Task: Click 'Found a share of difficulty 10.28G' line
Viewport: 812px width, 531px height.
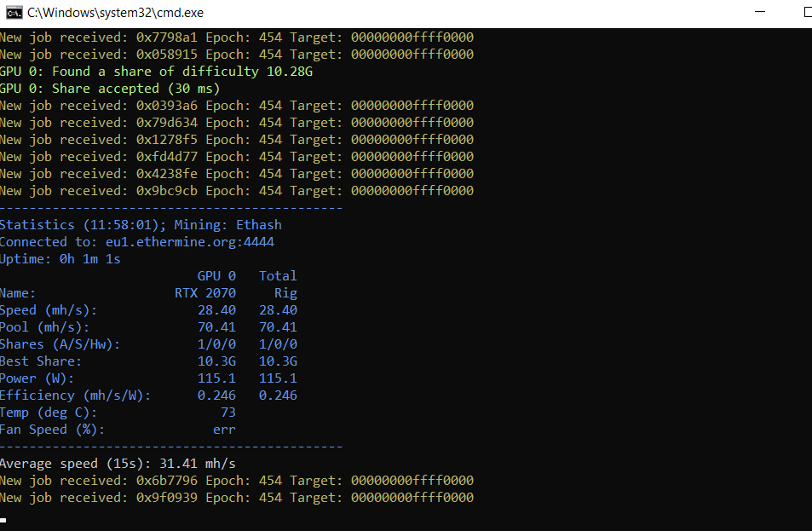Action: point(157,72)
